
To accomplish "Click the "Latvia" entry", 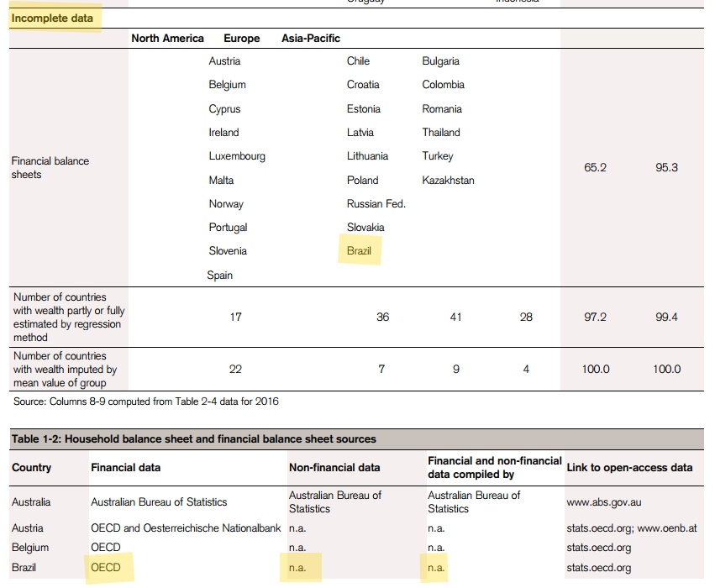I will coord(360,132).
